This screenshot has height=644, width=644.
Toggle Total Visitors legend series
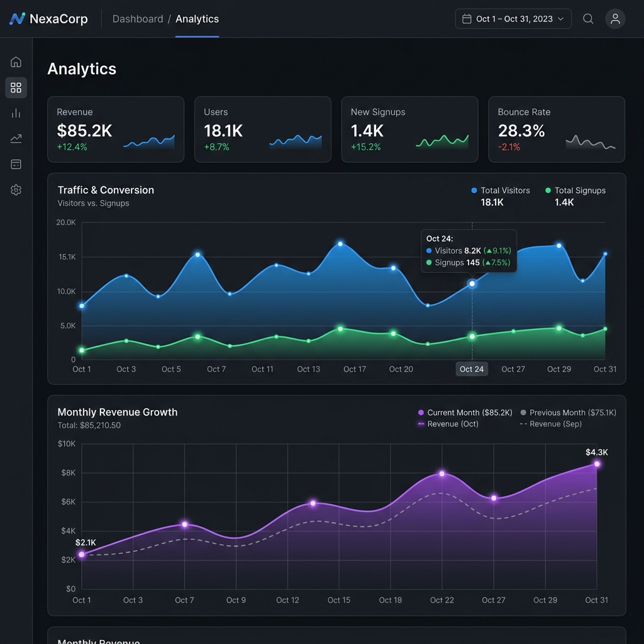501,191
